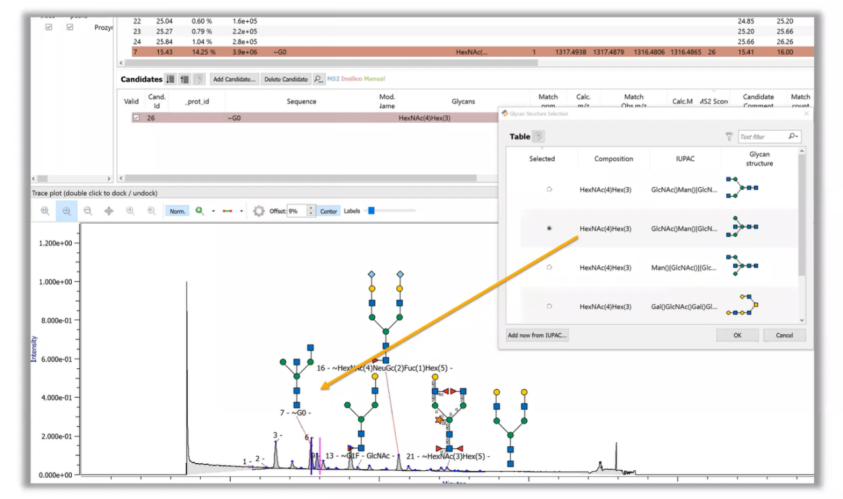Click the Candidates copy/export icon
843x499 pixels.
click(199, 79)
